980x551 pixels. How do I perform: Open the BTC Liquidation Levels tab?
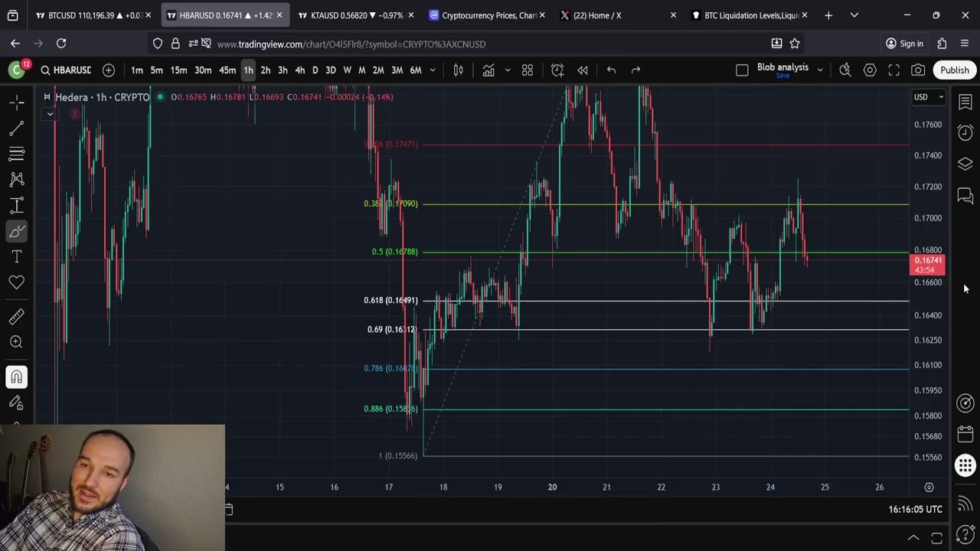click(x=750, y=15)
